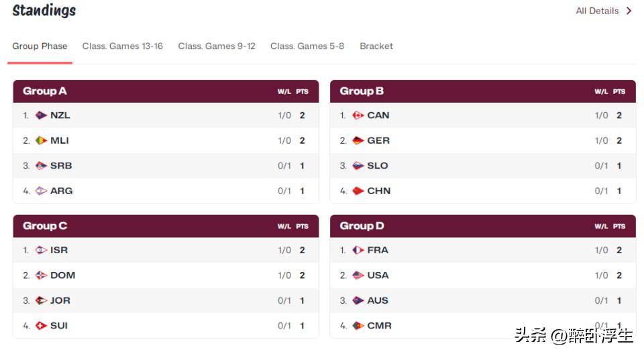The height and width of the screenshot is (354, 644).
Task: Click the China flag icon
Action: click(358, 191)
